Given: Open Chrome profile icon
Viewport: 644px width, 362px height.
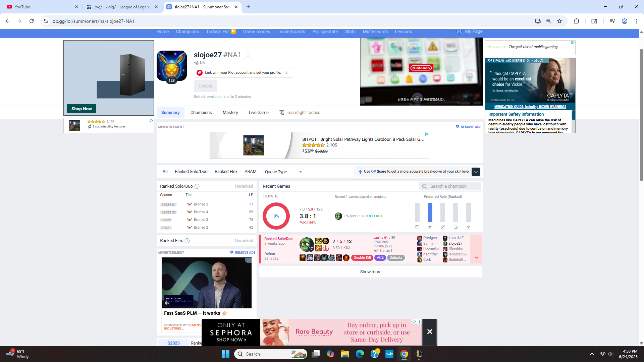Looking at the screenshot, I should 625,21.
